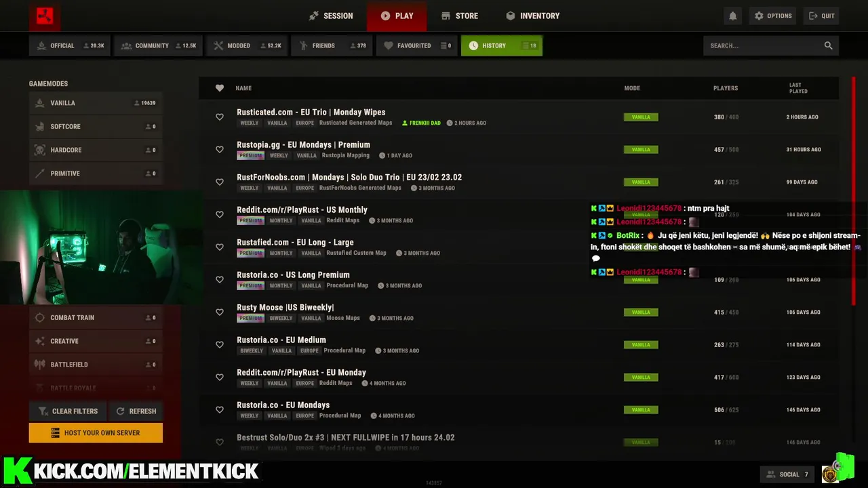Select Rustopia.gg - EU Mondays | Premium

click(x=303, y=145)
